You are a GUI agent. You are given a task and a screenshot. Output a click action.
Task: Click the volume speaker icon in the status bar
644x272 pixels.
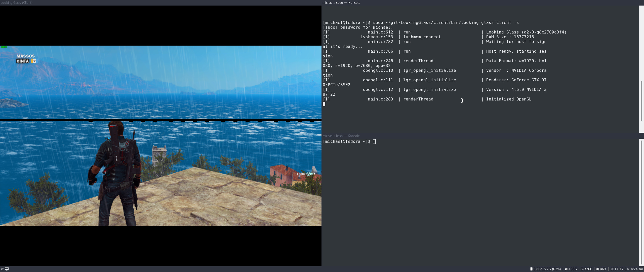tap(597, 269)
